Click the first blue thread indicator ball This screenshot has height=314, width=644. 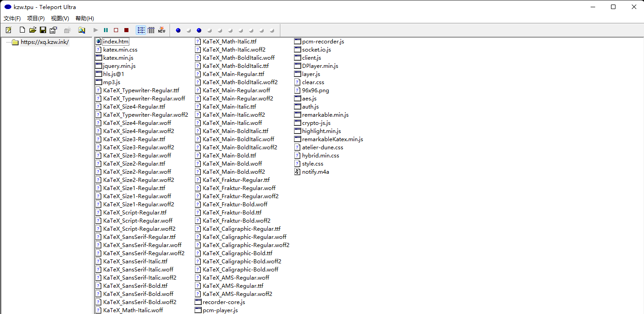point(178,30)
